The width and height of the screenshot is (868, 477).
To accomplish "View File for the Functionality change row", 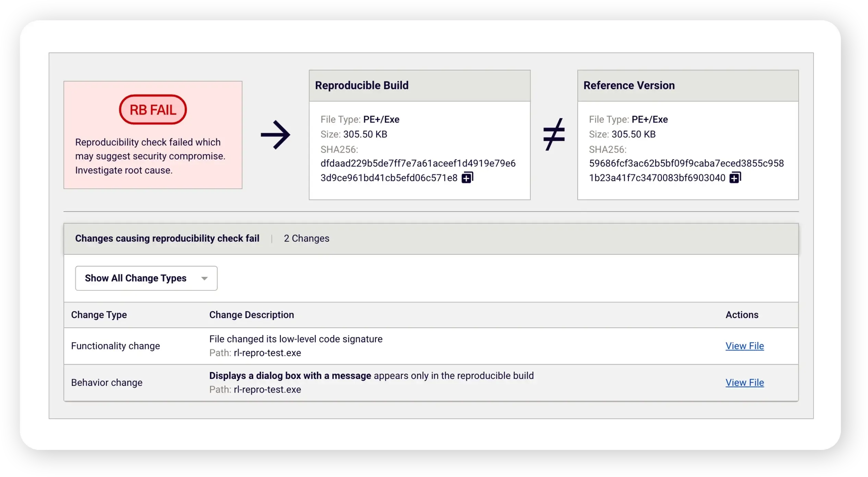I will click(744, 346).
